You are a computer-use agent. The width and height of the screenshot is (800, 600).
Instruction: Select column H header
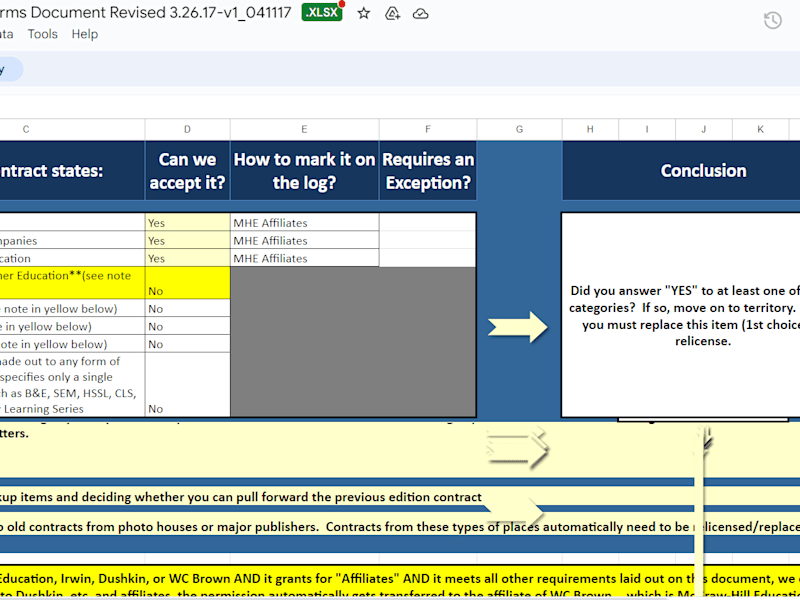[x=590, y=130]
